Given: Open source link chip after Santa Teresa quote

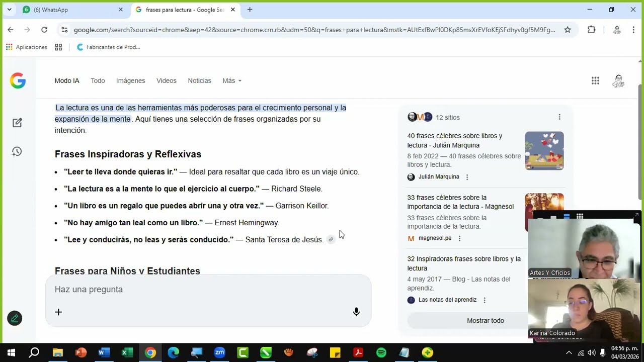Looking at the screenshot, I should (331, 240).
